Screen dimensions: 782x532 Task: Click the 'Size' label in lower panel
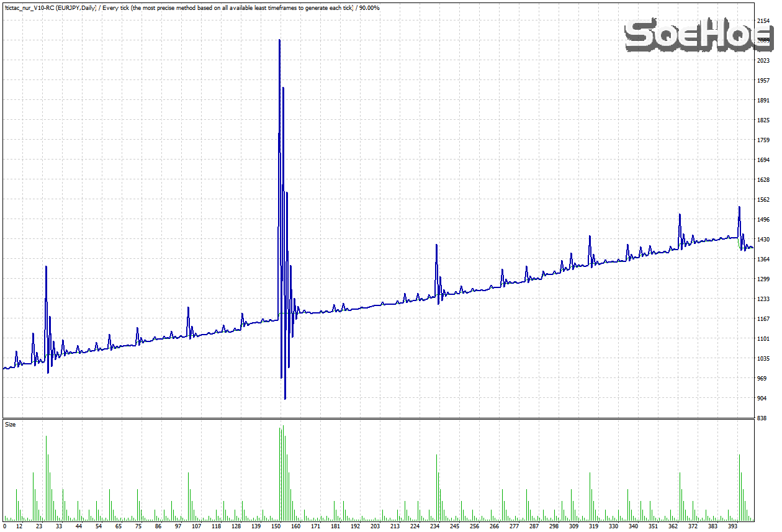[11, 425]
